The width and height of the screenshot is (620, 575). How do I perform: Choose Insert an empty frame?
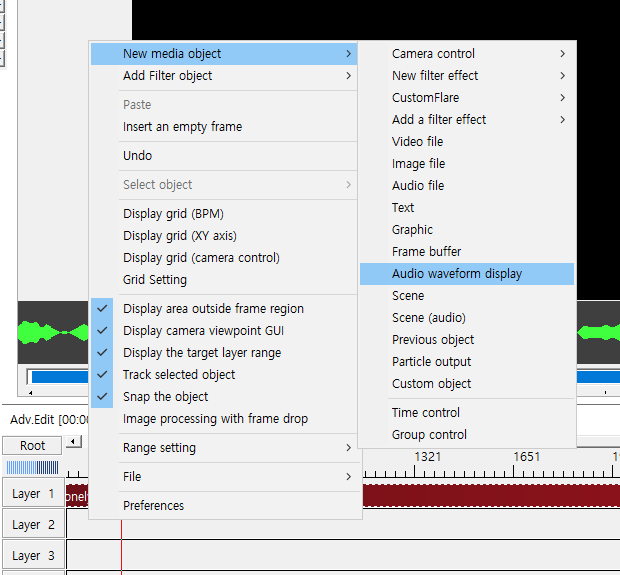224,127
